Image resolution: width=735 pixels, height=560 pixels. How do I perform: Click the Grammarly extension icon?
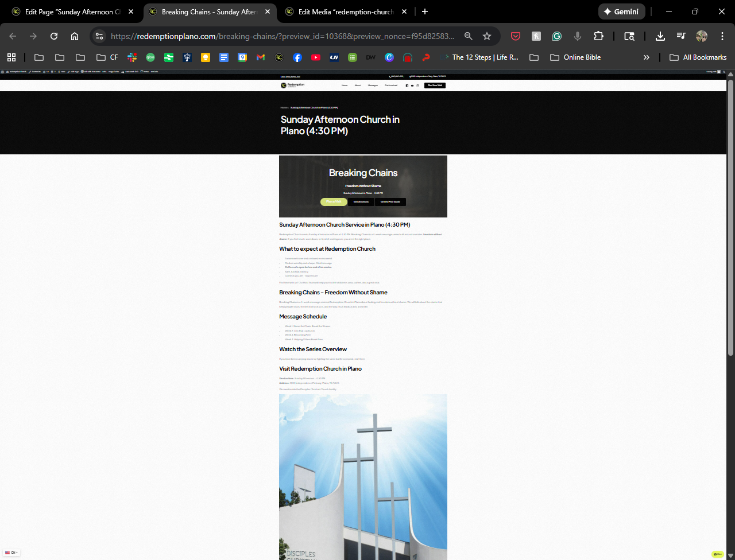(556, 36)
